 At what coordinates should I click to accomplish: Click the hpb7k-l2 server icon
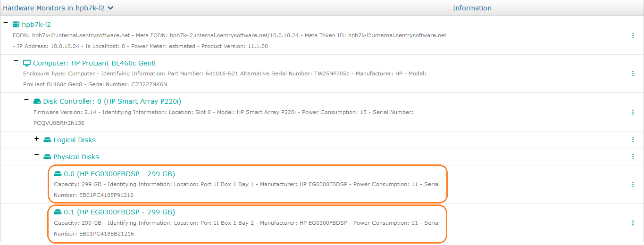[16, 24]
